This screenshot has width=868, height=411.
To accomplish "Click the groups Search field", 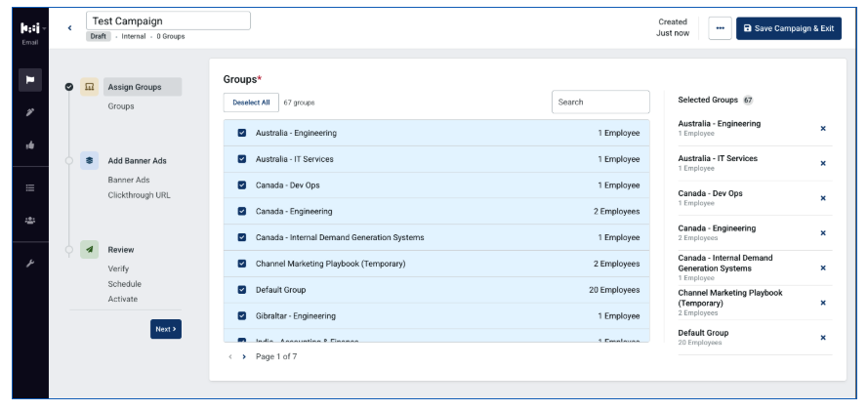I will 600,102.
